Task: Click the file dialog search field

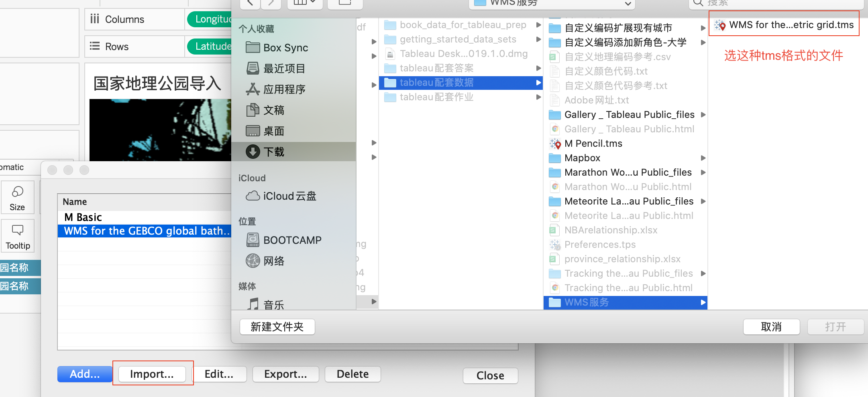Action: tap(776, 4)
